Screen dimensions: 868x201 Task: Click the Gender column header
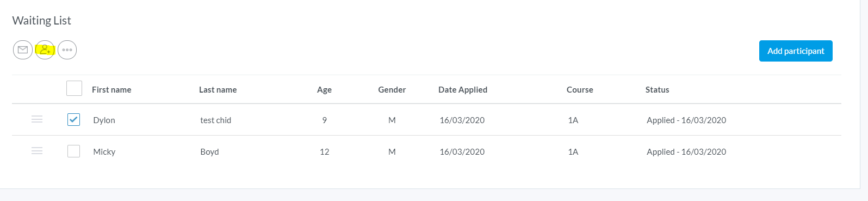click(x=392, y=90)
